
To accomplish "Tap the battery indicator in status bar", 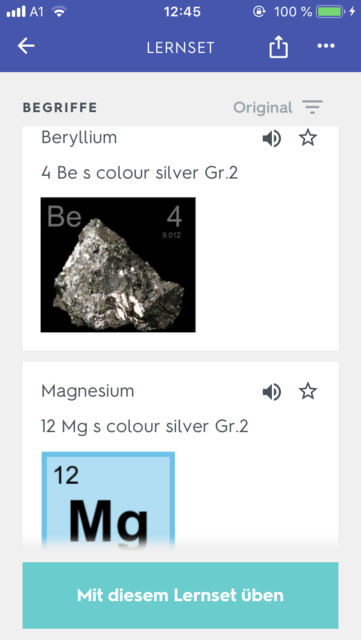I will [x=331, y=11].
